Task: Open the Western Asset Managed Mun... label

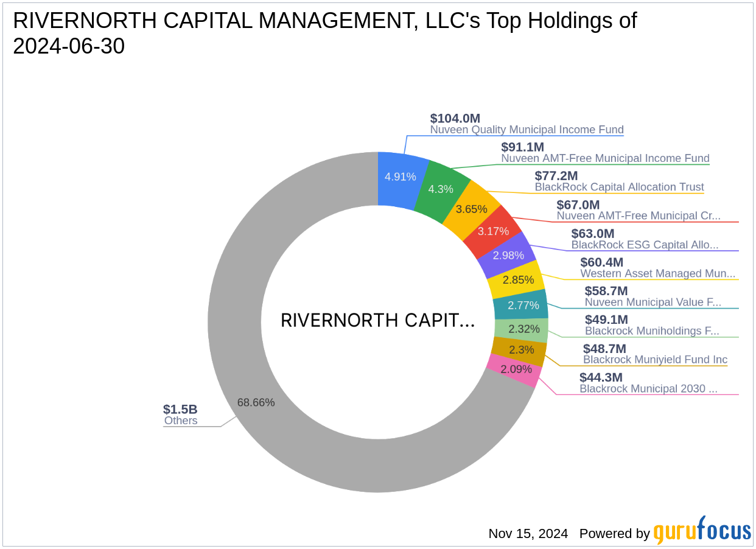Action: click(x=657, y=273)
